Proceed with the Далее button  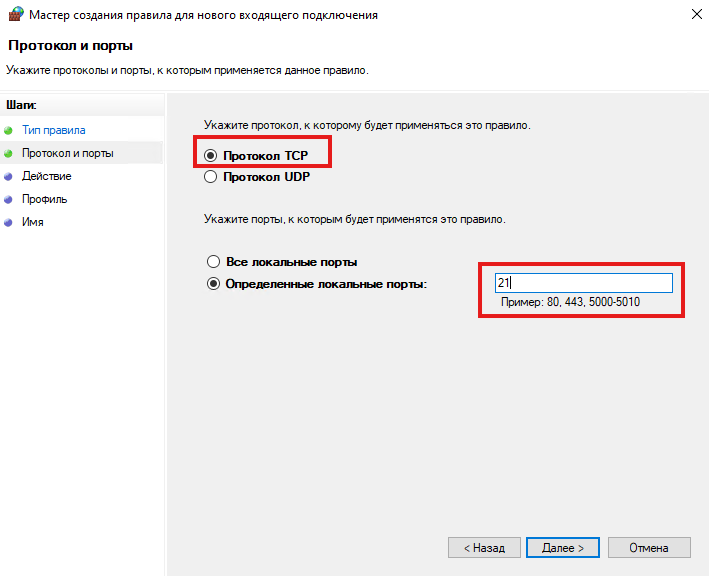[563, 548]
